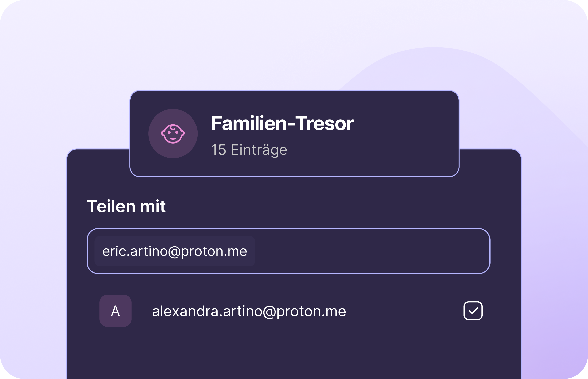Choose the alexandra.artino@proton.me address text
This screenshot has height=379, width=588.
pos(249,311)
